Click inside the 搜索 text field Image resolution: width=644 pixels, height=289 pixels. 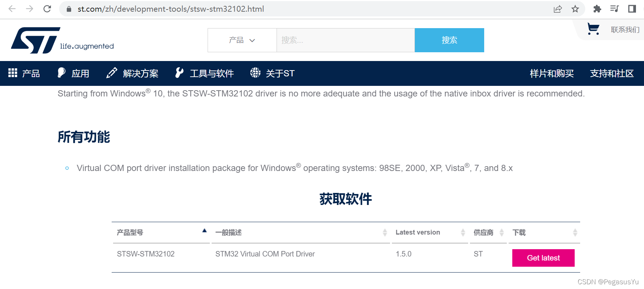click(346, 40)
